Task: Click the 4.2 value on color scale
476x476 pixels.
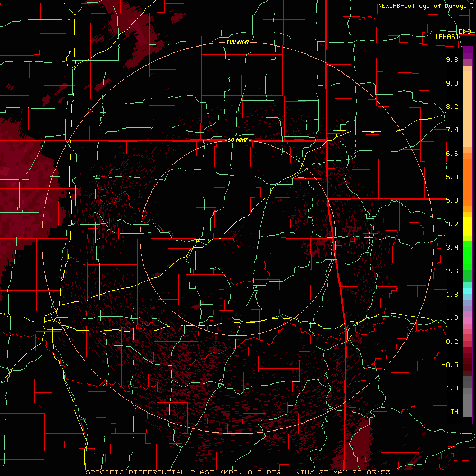Action: (452, 224)
